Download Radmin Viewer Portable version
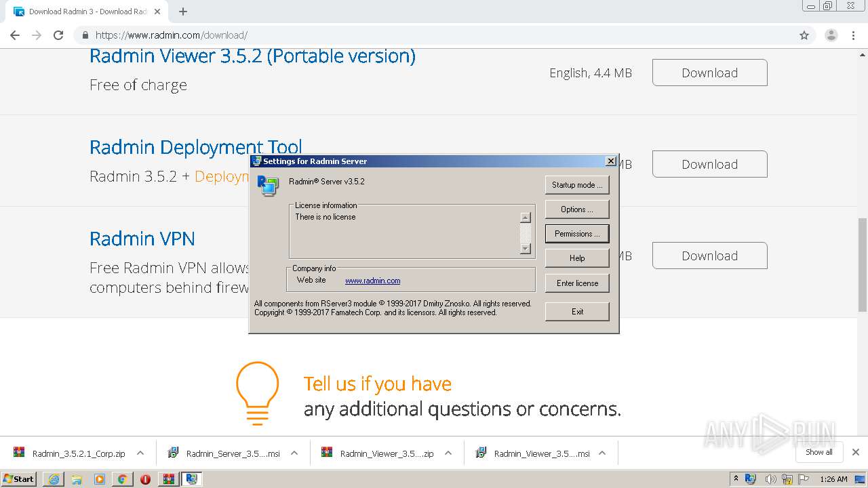The image size is (868, 488). coord(709,73)
